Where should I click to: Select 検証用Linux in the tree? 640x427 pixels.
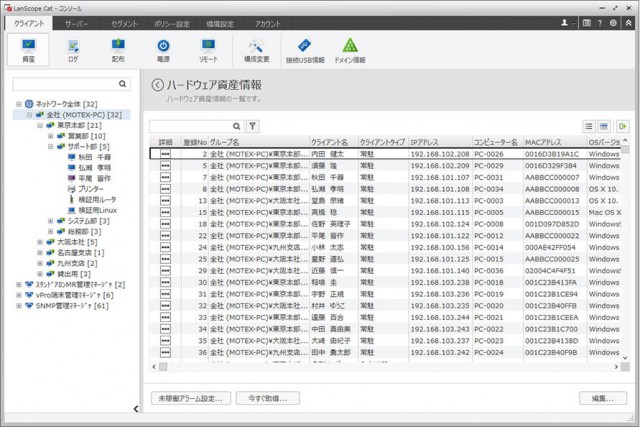coord(97,210)
